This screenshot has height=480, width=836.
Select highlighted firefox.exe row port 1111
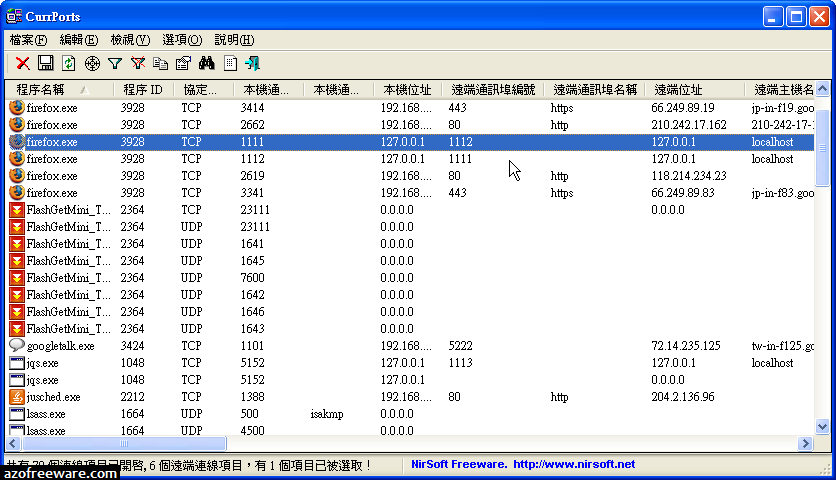(410, 142)
